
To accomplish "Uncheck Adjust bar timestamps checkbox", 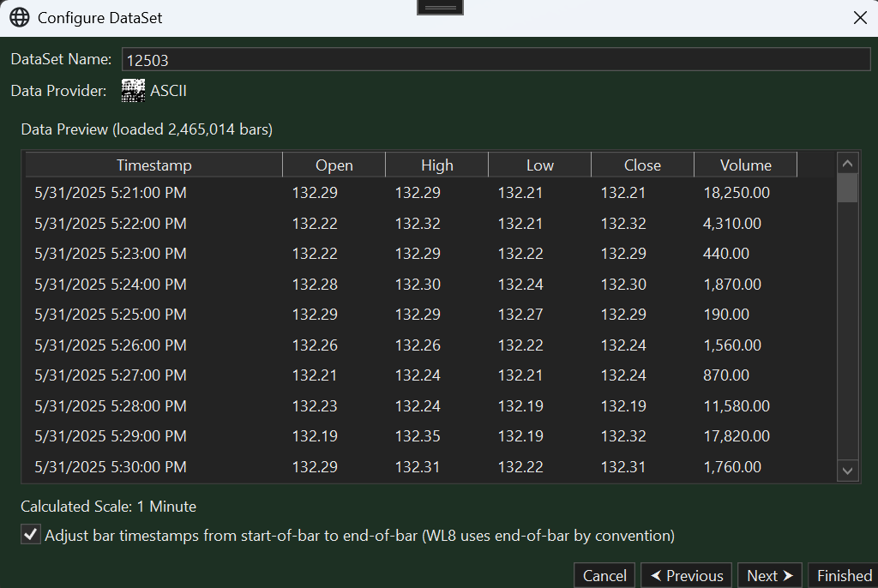I will click(x=31, y=536).
